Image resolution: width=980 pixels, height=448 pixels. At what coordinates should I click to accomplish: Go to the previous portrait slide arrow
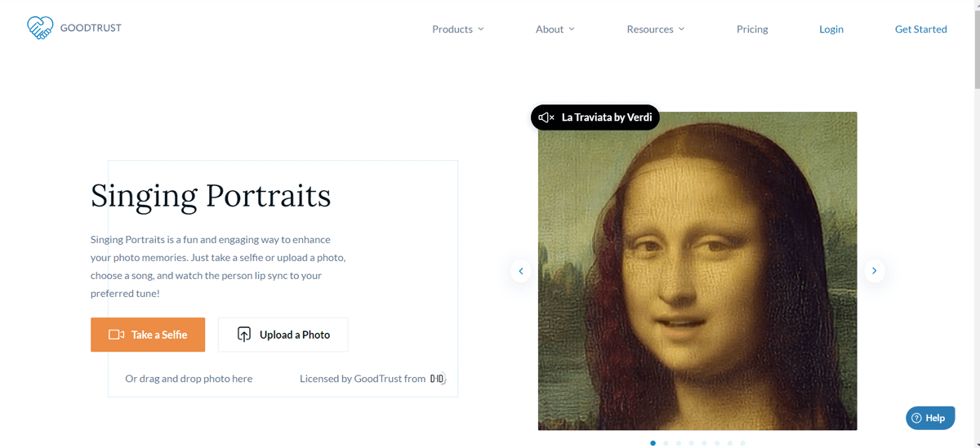521,271
